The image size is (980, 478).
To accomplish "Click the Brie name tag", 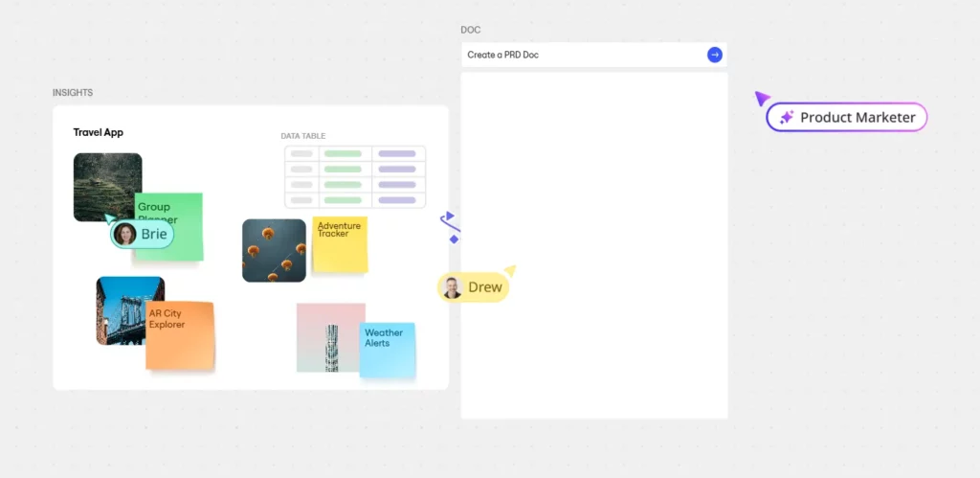I will 153,234.
